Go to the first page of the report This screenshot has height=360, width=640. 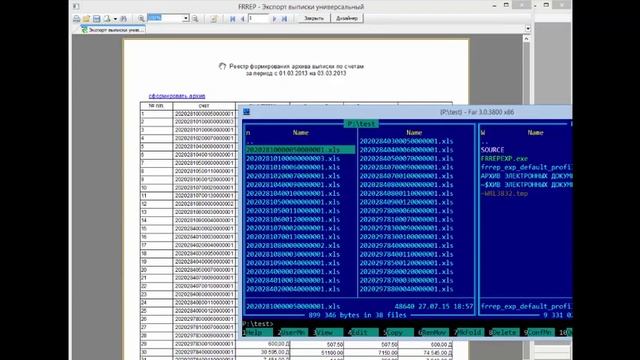(x=233, y=19)
